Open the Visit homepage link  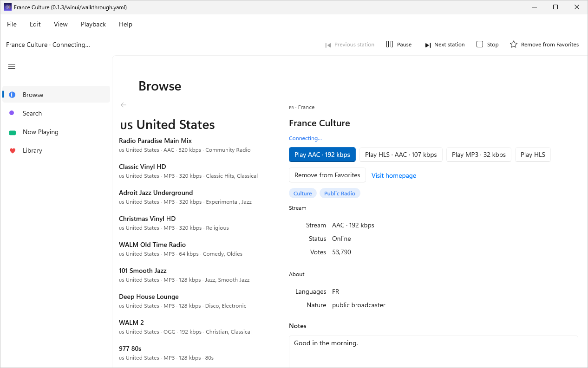coord(394,175)
